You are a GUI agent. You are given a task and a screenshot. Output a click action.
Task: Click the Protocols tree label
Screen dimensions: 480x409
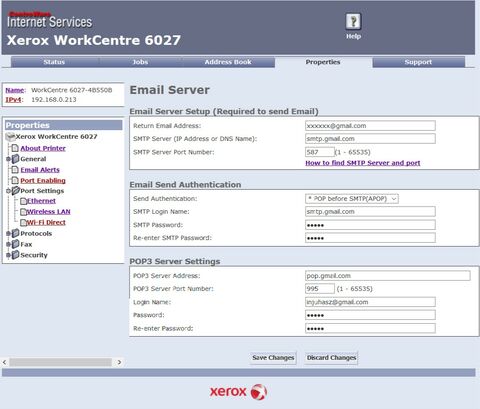coord(36,233)
